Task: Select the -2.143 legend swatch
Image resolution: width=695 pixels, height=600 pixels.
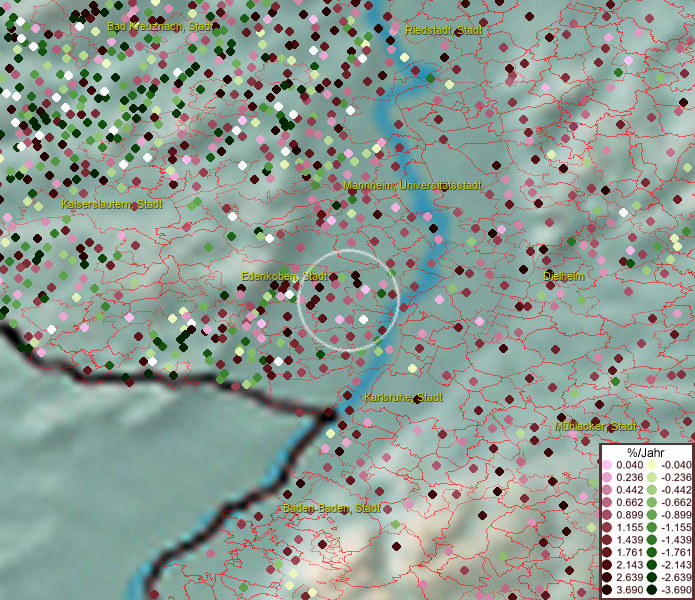Action: (652, 565)
